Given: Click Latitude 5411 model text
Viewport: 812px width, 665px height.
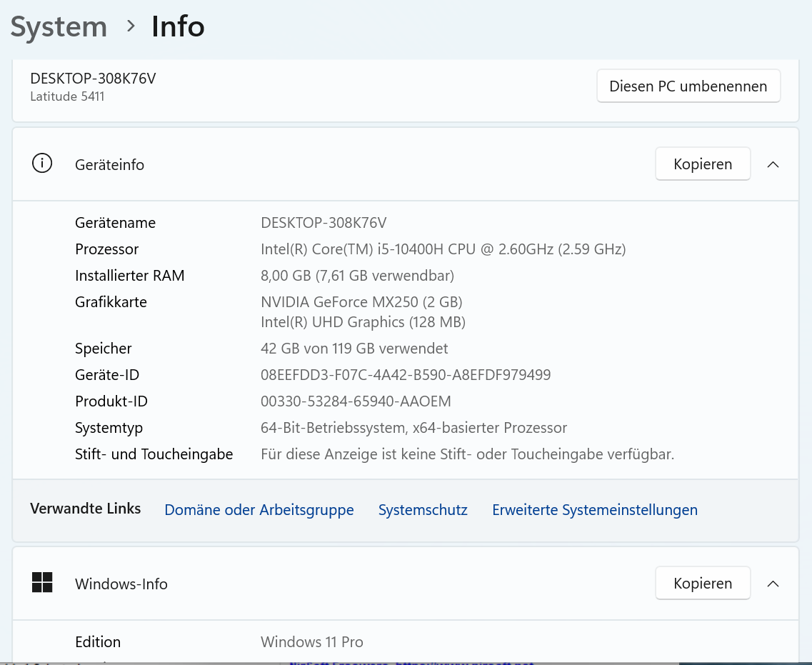Looking at the screenshot, I should 67,96.
